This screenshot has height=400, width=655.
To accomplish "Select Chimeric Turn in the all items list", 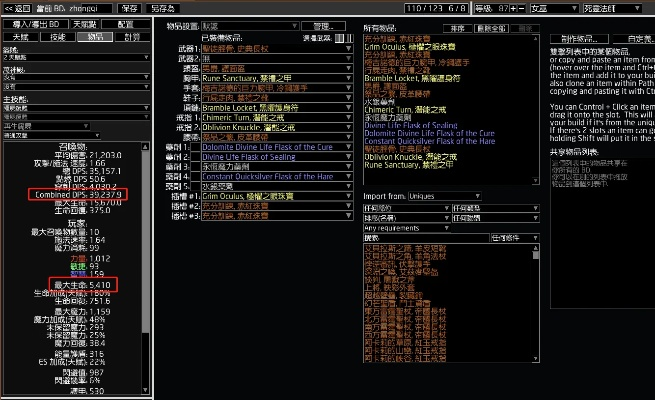I will click(405, 110).
